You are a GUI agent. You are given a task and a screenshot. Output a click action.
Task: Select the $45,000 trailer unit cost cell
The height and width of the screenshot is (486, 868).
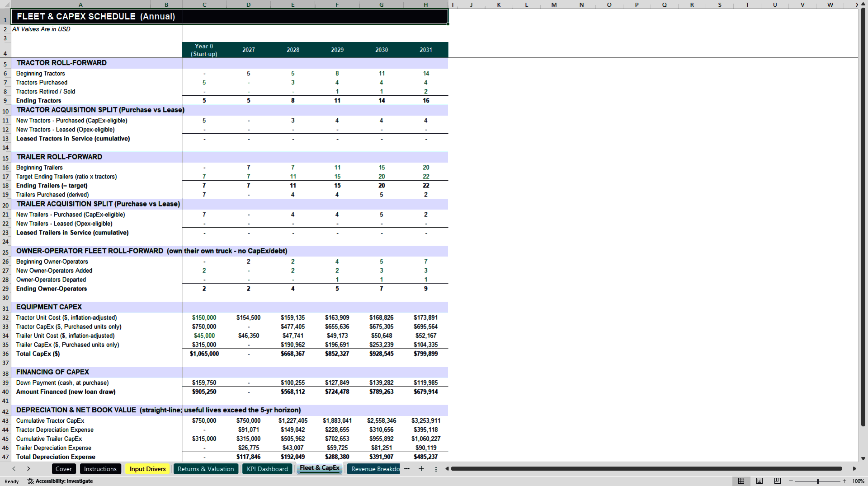(204, 336)
